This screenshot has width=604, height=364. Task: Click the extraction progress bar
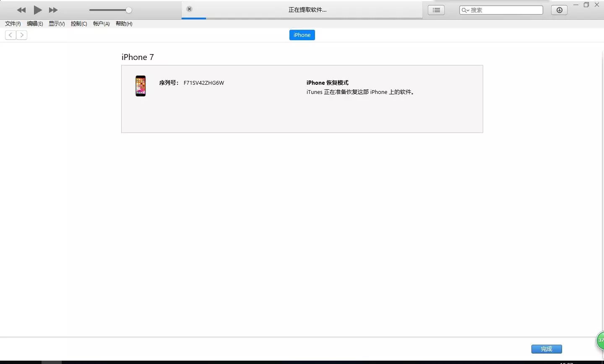[x=302, y=18]
